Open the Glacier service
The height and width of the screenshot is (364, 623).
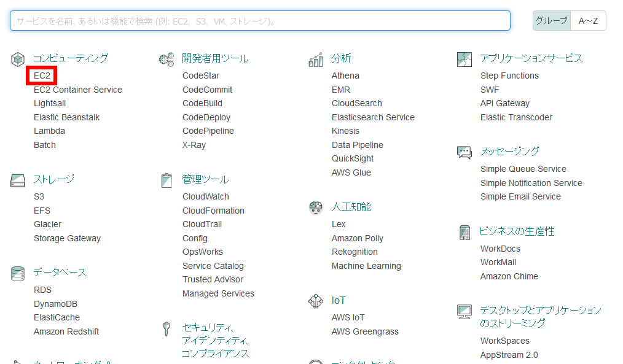pyautogui.click(x=48, y=224)
